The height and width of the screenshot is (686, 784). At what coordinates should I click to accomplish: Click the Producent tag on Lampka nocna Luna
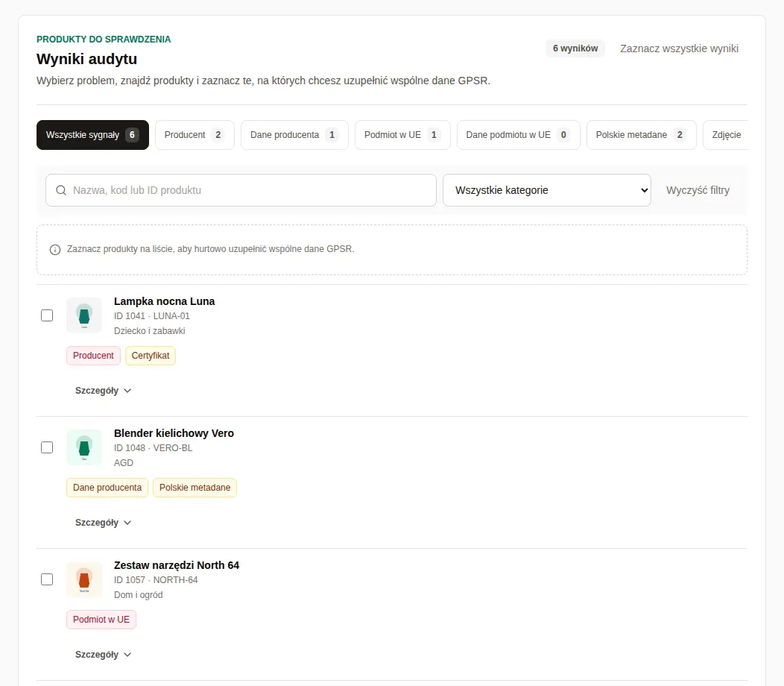[x=93, y=355]
